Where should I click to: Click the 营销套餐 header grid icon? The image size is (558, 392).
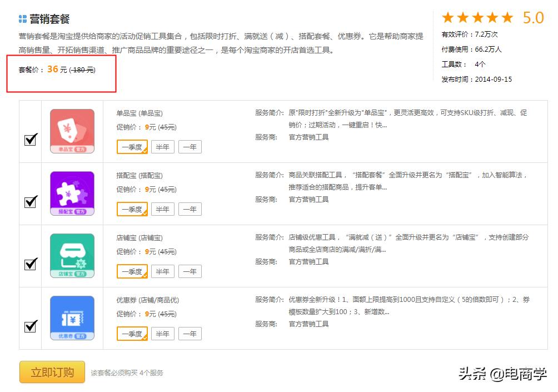coord(22,17)
